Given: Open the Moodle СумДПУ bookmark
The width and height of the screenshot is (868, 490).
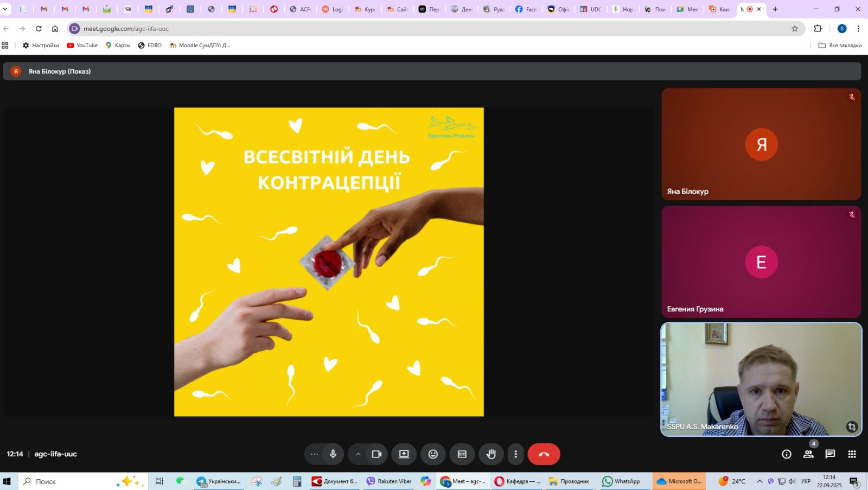Looking at the screenshot, I should (x=200, y=46).
